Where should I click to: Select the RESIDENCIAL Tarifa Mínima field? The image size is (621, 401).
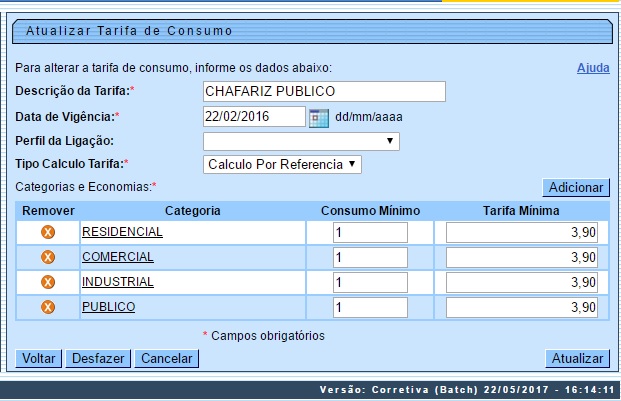[521, 232]
